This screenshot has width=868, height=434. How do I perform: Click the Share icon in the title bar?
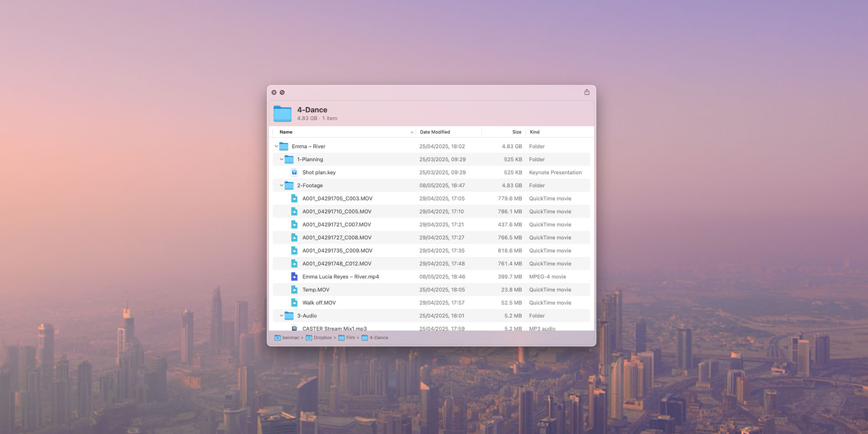click(587, 92)
